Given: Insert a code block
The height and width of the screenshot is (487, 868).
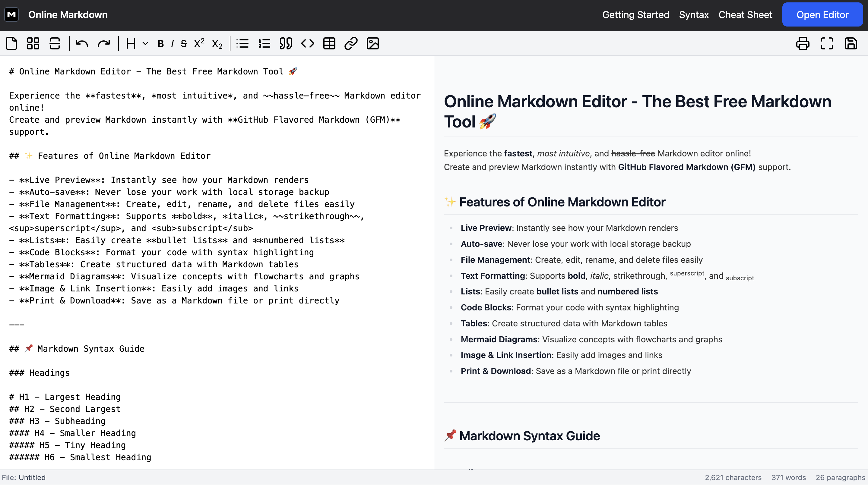Looking at the screenshot, I should 308,43.
